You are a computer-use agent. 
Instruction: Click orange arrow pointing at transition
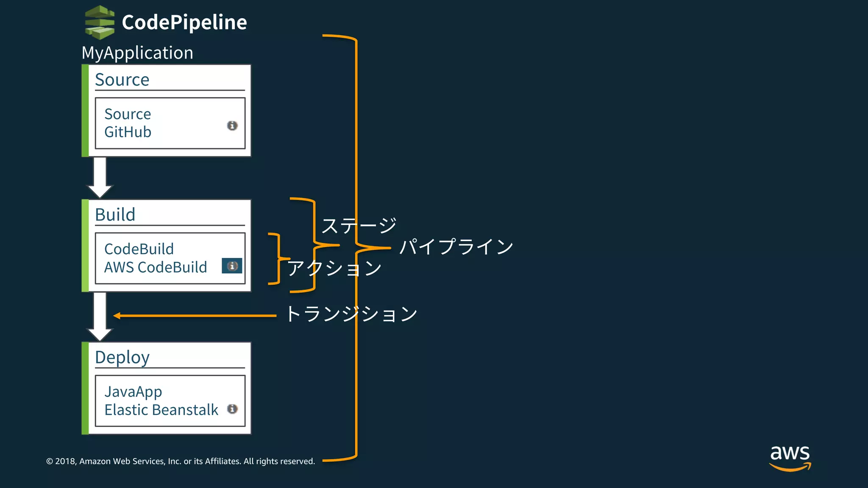pyautogui.click(x=195, y=316)
